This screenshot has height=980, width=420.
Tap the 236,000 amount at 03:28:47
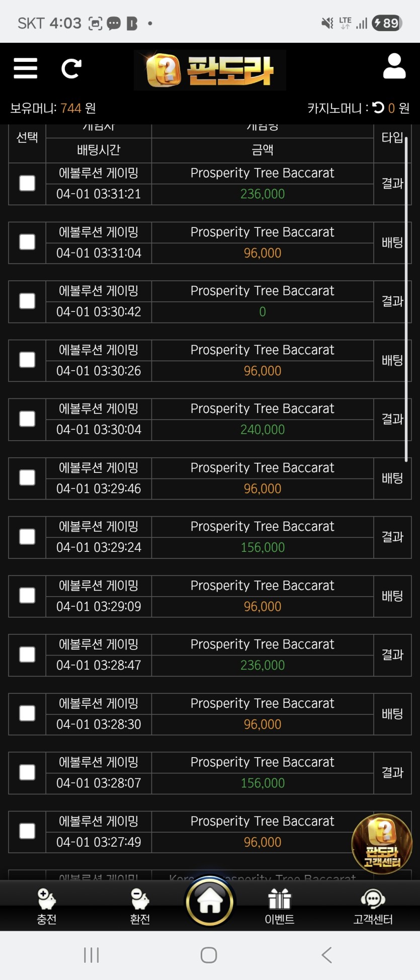click(263, 665)
